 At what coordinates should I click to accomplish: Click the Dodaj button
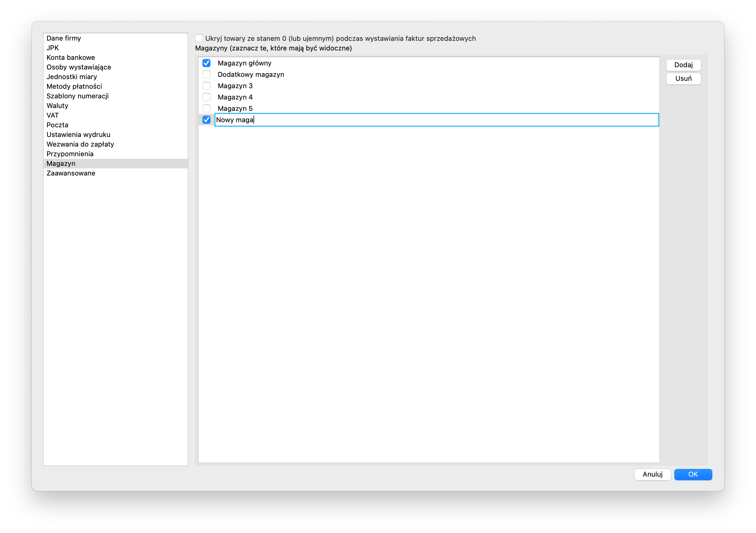[684, 65]
